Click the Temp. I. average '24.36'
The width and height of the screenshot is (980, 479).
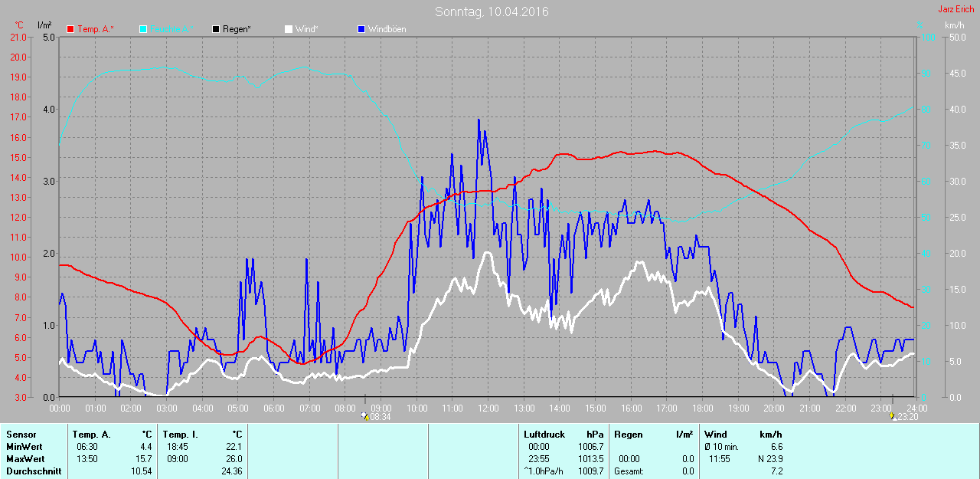(232, 471)
